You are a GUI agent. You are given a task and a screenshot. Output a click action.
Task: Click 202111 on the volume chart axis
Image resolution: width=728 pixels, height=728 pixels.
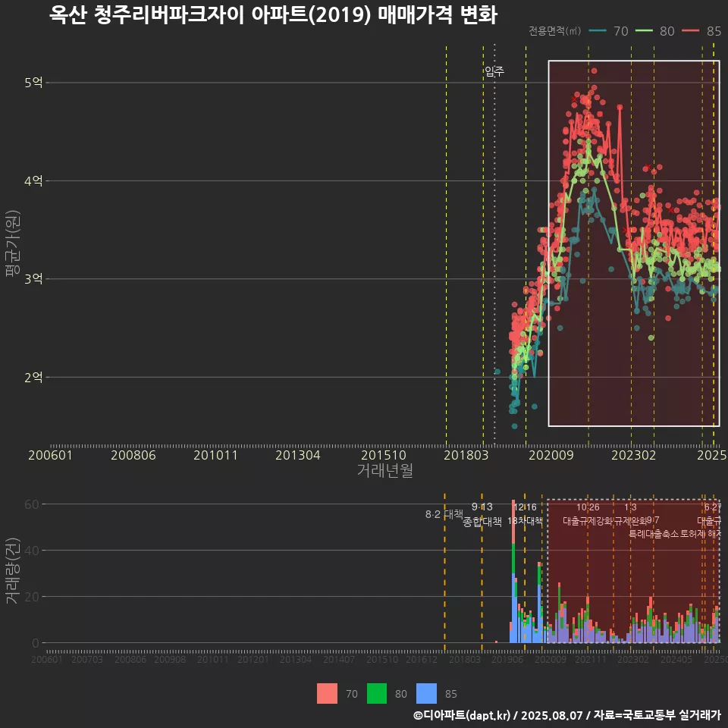tap(591, 659)
